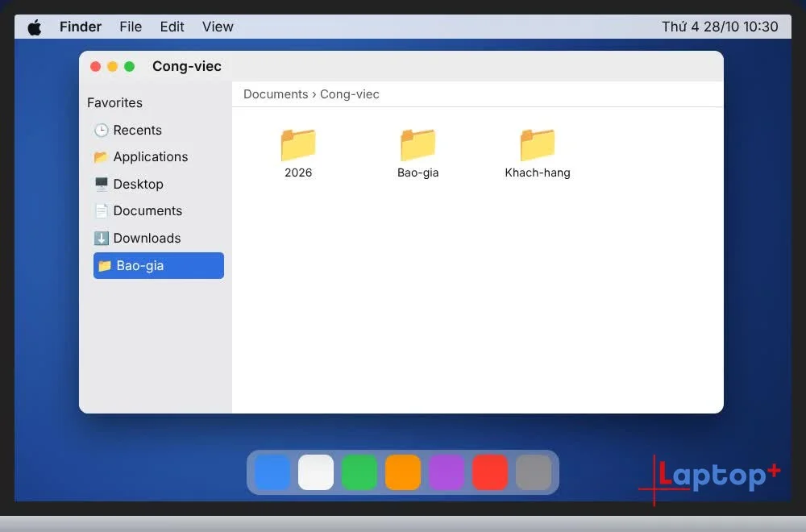Select Bao-gia in the sidebar favorites
This screenshot has width=806, height=532.
(158, 265)
